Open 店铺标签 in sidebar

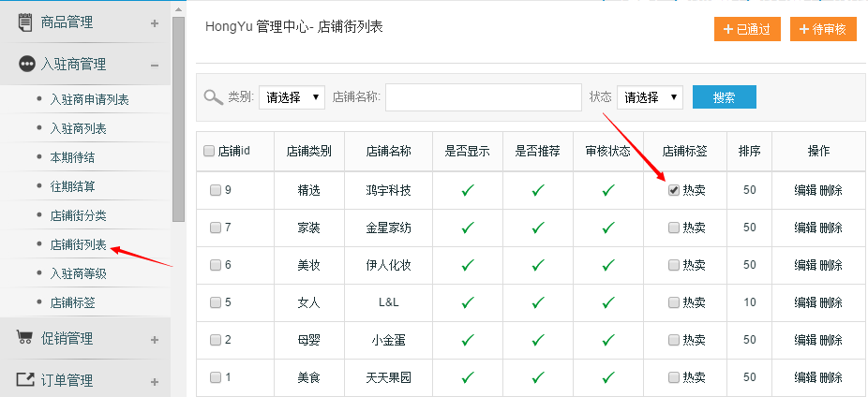(x=72, y=302)
